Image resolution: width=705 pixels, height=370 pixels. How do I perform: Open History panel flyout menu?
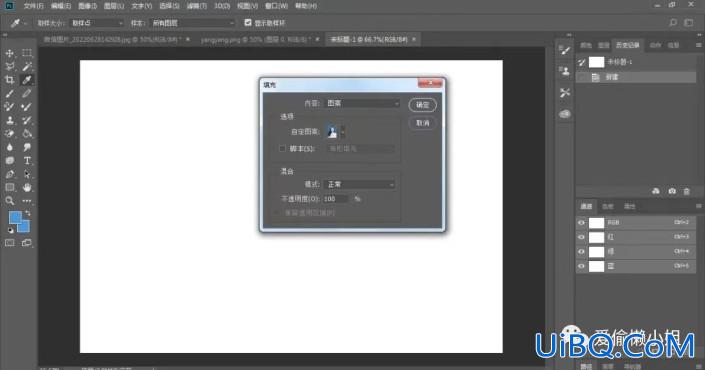pyautogui.click(x=698, y=45)
